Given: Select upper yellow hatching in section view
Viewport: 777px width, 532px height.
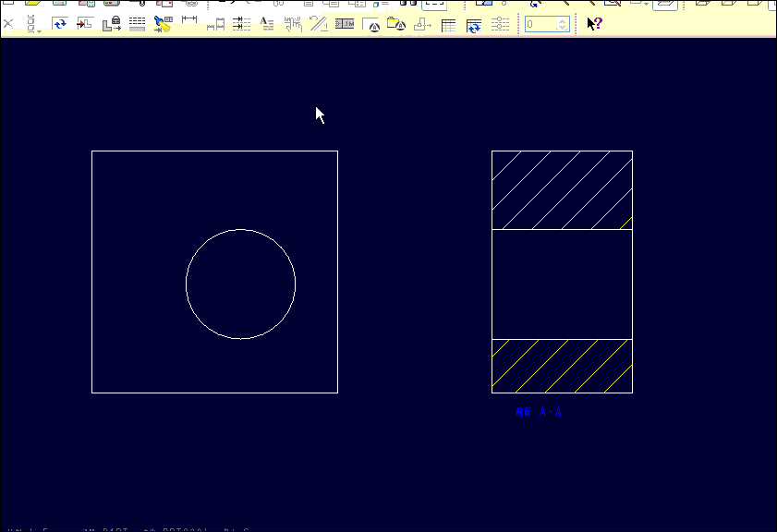Looking at the screenshot, I should pos(562,190).
